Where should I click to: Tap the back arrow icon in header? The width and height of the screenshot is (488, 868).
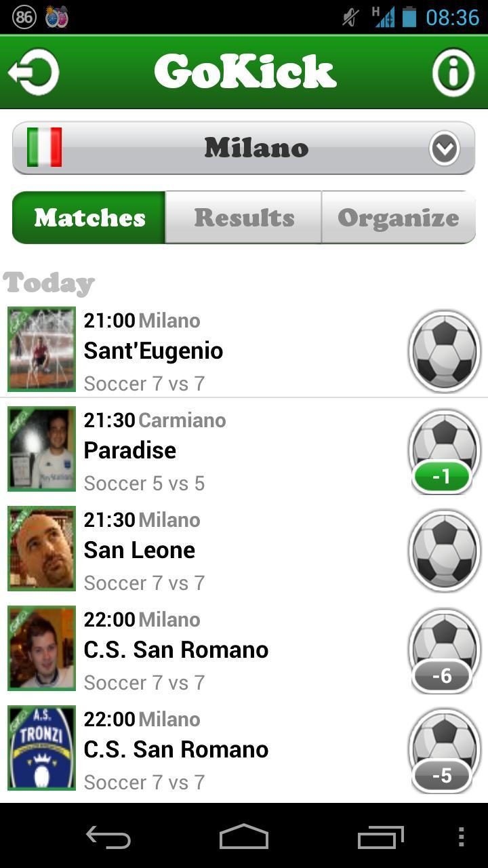pos(34,71)
